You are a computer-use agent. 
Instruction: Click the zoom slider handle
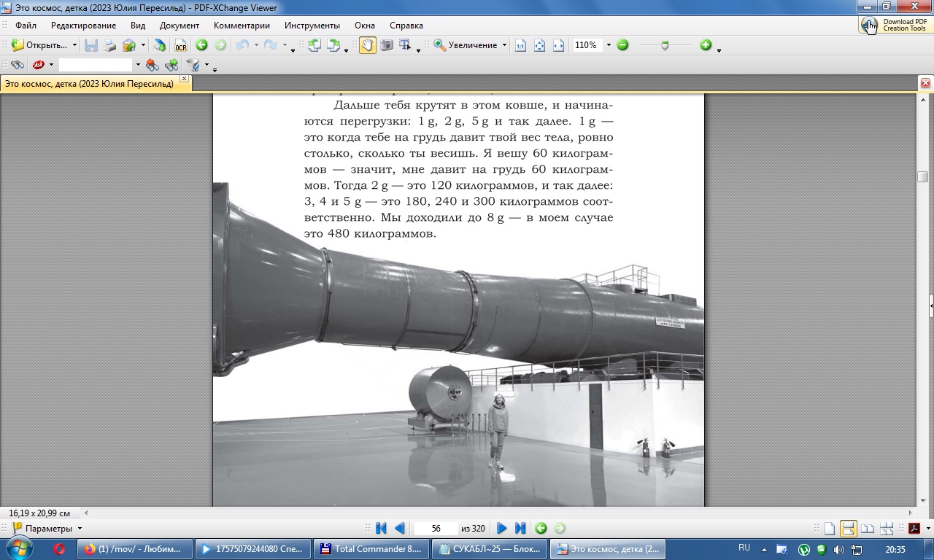[665, 45]
